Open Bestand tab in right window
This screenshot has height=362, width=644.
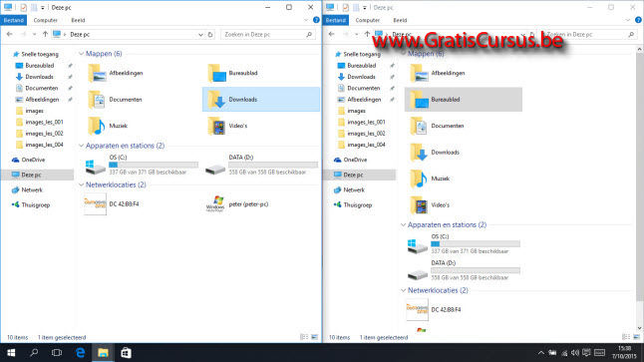click(x=336, y=20)
